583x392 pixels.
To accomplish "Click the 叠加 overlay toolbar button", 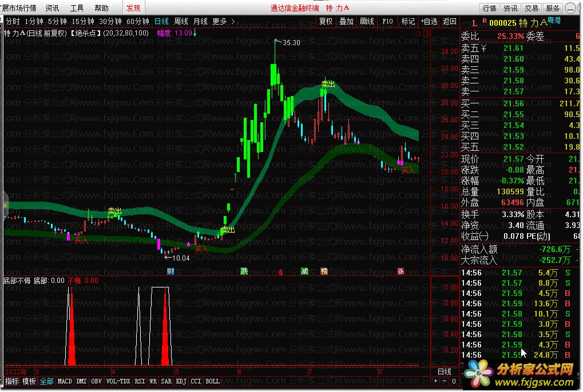I will pos(346,22).
